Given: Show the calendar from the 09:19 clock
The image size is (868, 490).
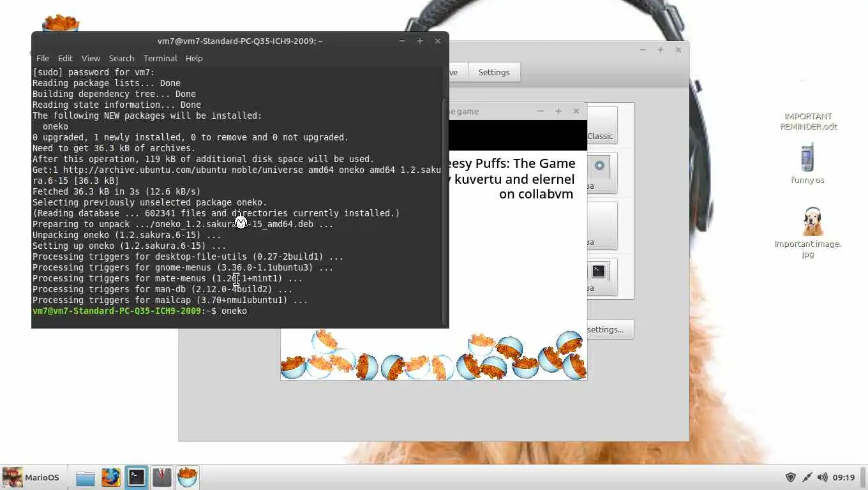Looking at the screenshot, I should (844, 477).
